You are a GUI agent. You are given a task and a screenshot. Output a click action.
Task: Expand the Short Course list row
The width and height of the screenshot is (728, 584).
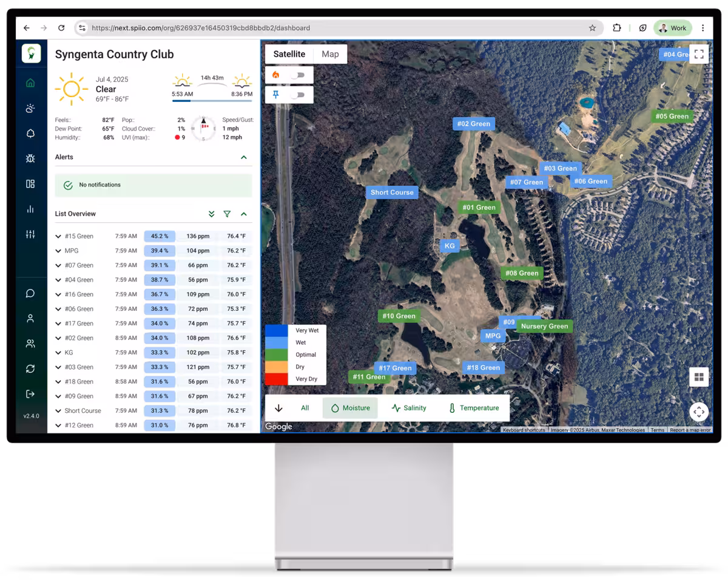click(x=58, y=411)
